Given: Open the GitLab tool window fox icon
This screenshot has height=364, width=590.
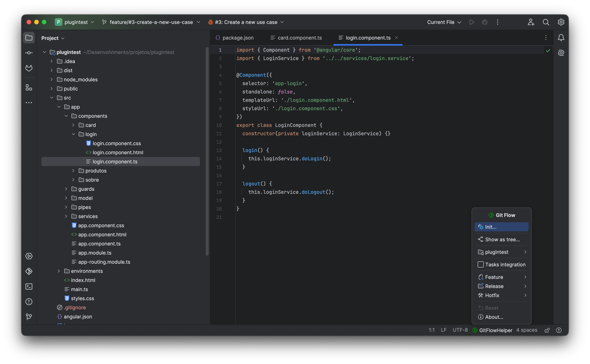Looking at the screenshot, I should tap(29, 68).
